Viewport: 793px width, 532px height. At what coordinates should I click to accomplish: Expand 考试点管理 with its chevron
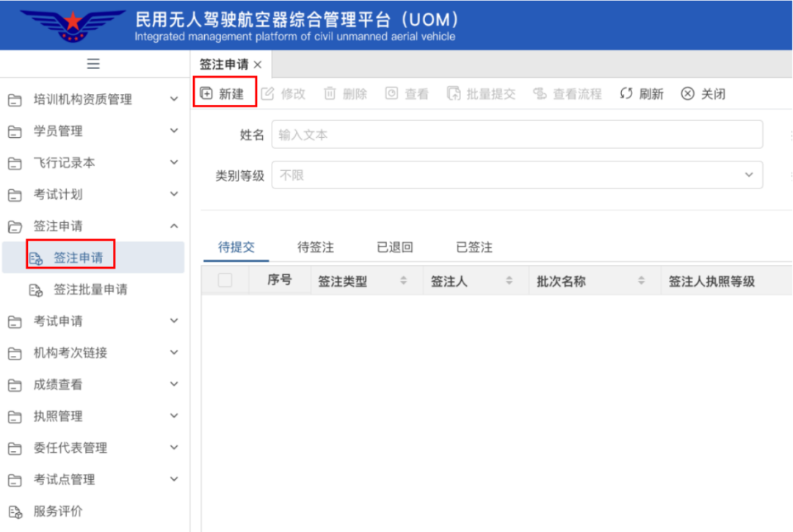click(x=174, y=479)
